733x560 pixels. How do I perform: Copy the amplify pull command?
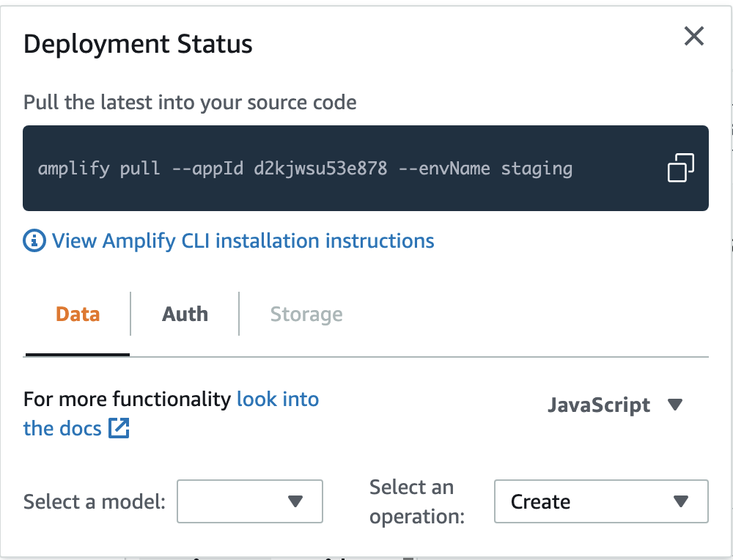pyautogui.click(x=681, y=168)
